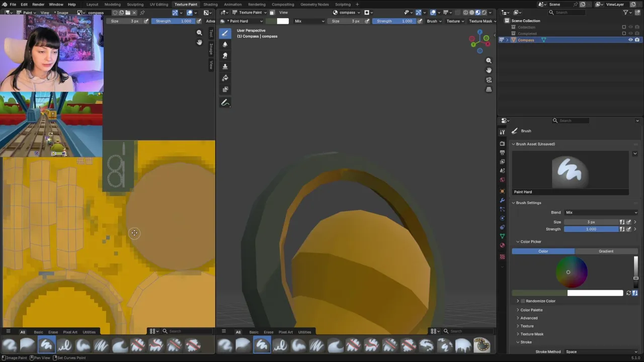The height and width of the screenshot is (362, 644).
Task: Select the Annotate tool in viewport
Action: (x=225, y=103)
